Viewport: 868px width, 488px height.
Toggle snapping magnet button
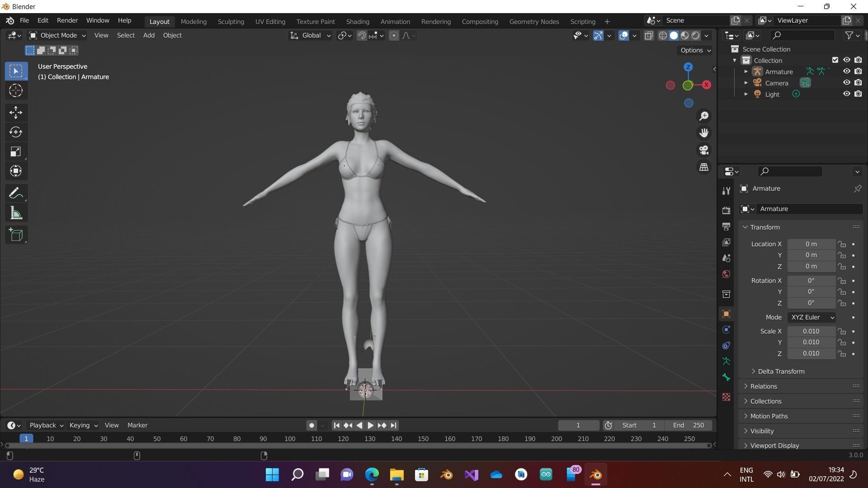coord(362,36)
